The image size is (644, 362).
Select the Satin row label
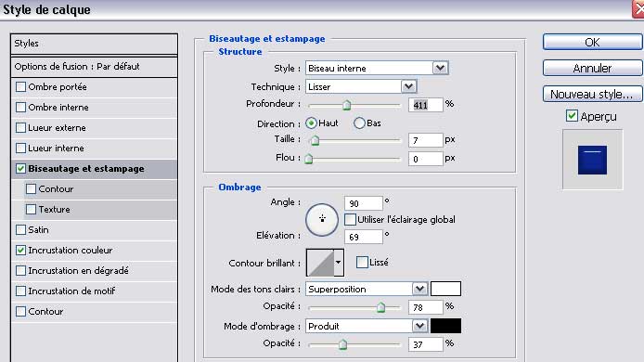[x=38, y=229]
